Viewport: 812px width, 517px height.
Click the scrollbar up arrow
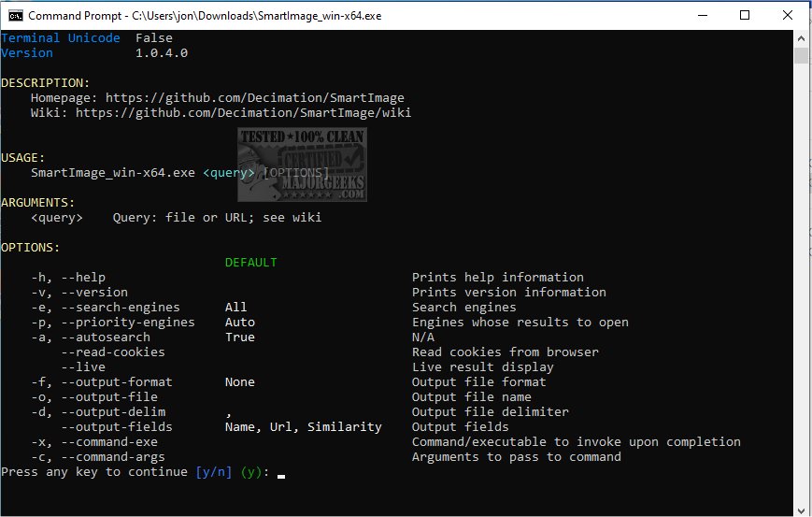tap(801, 38)
